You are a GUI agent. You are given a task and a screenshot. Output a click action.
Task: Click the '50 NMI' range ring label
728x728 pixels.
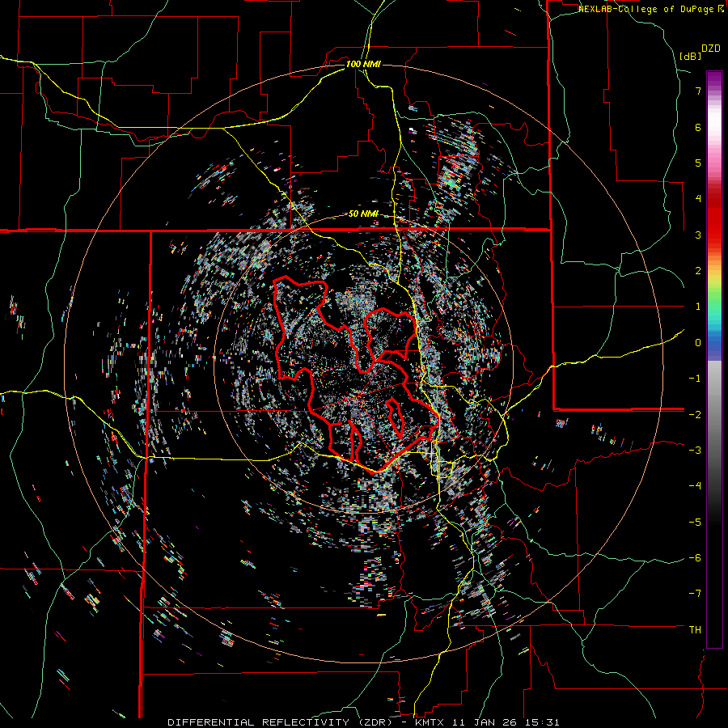point(363,214)
